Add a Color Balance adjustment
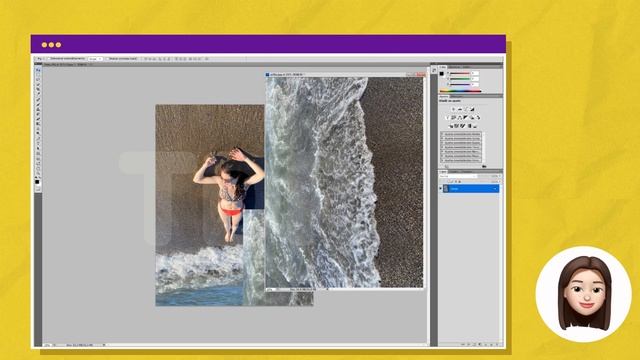The image size is (640, 360). click(x=459, y=118)
